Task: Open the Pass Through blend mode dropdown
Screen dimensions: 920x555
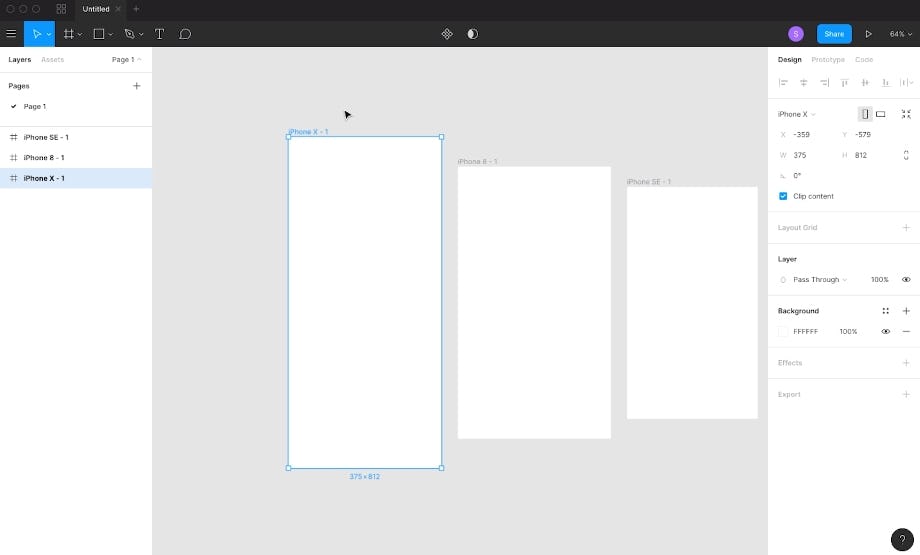Action: coord(819,280)
